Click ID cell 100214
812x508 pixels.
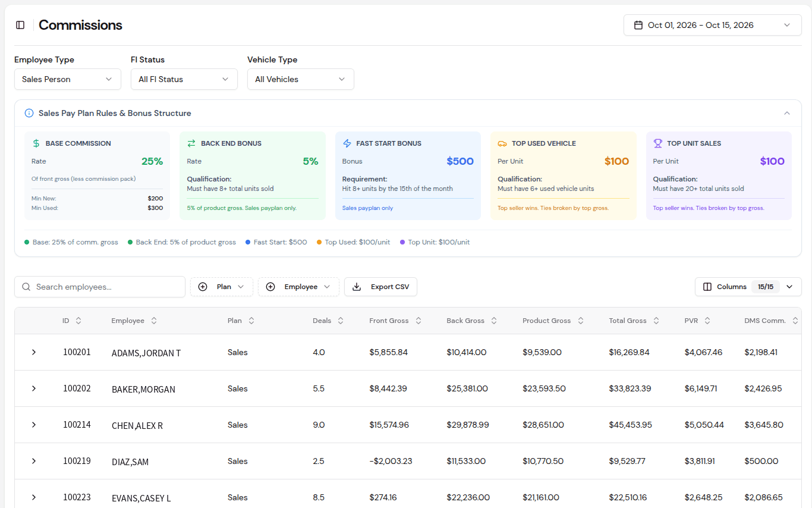77,425
